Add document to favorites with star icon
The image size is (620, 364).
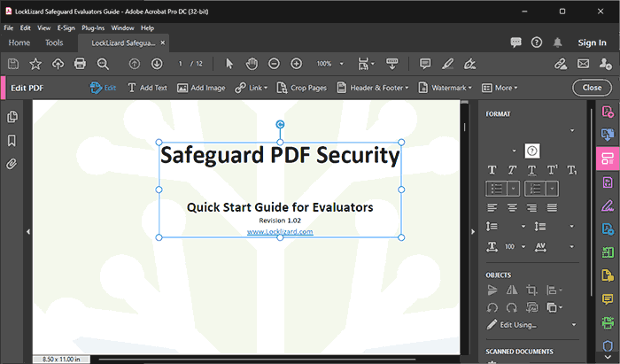tap(35, 64)
